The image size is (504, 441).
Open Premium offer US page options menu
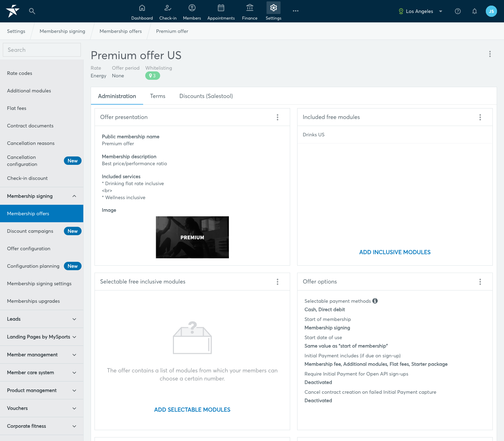coord(490,54)
